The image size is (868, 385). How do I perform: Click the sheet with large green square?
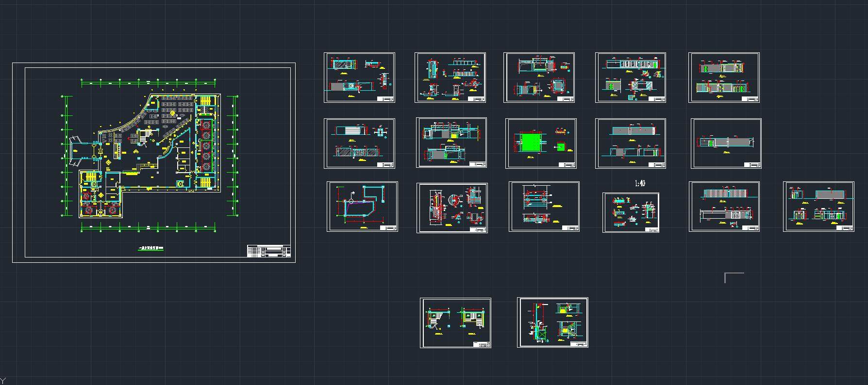541,144
